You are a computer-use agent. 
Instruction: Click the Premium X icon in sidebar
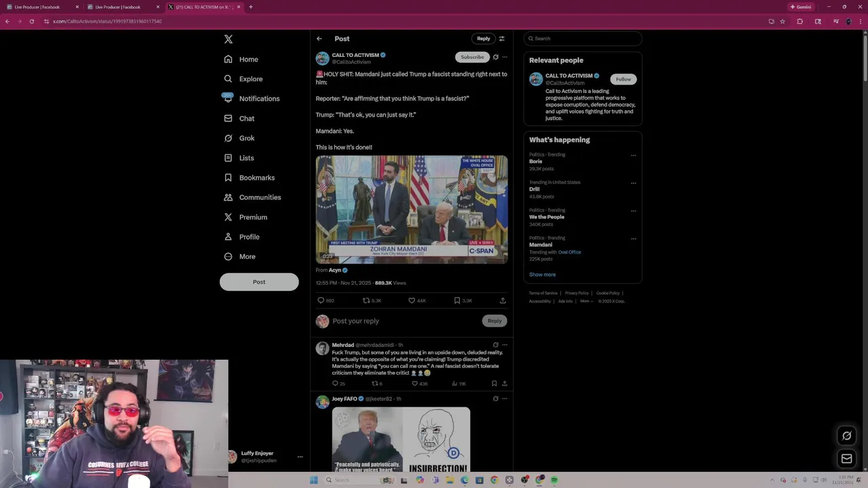pos(229,217)
